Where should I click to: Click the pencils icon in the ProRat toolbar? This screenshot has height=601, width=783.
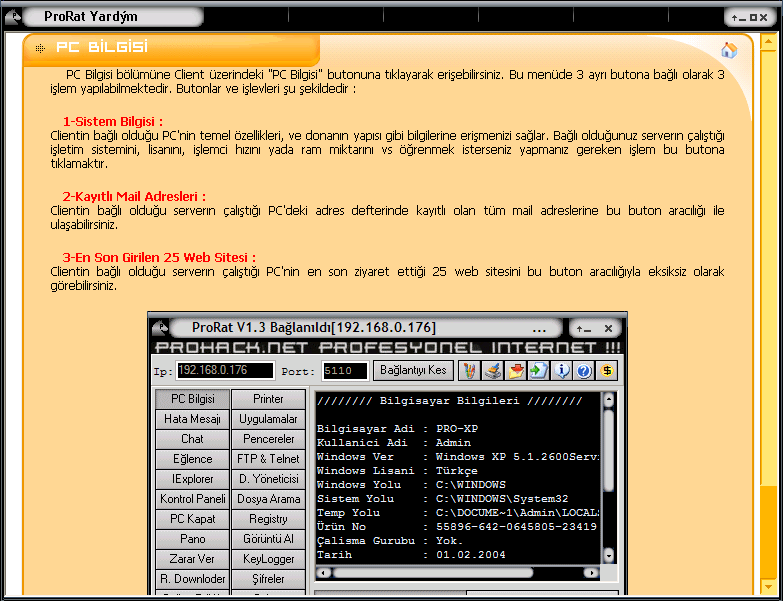[x=469, y=371]
